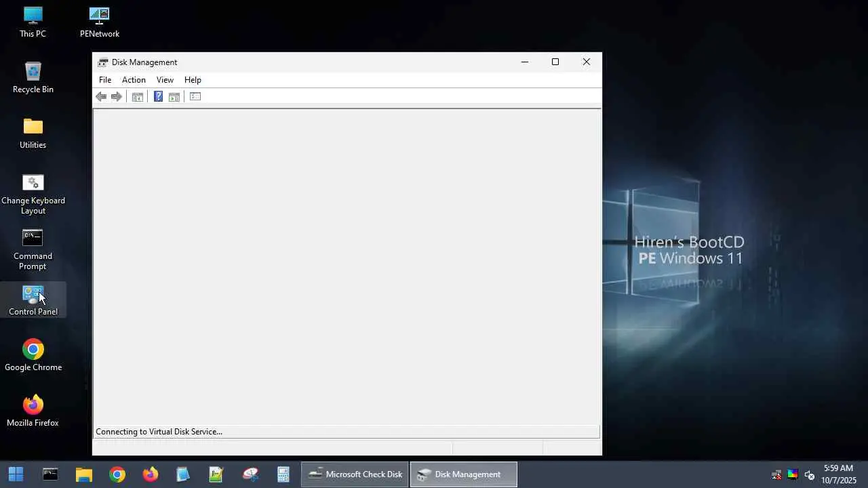This screenshot has width=868, height=488.
Task: Select Google Chrome desktop icon
Action: click(33, 356)
